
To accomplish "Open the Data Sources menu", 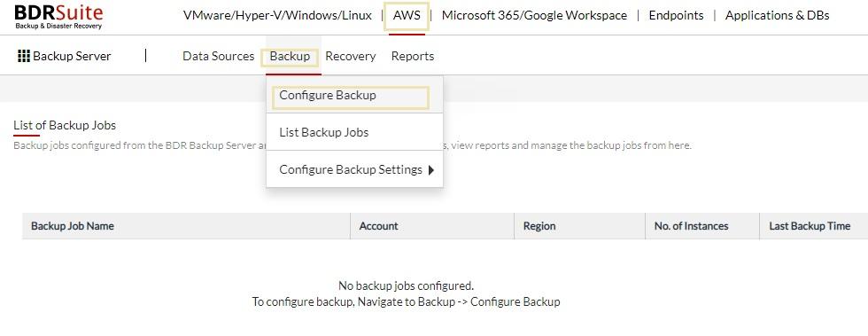I will [x=218, y=56].
